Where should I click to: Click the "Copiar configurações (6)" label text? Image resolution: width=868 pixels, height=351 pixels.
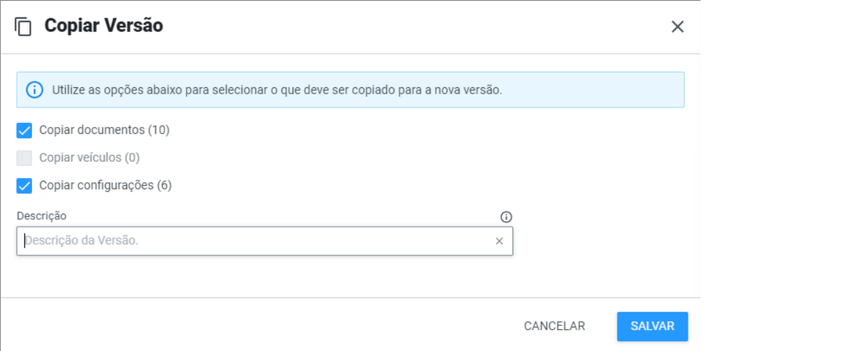(105, 186)
